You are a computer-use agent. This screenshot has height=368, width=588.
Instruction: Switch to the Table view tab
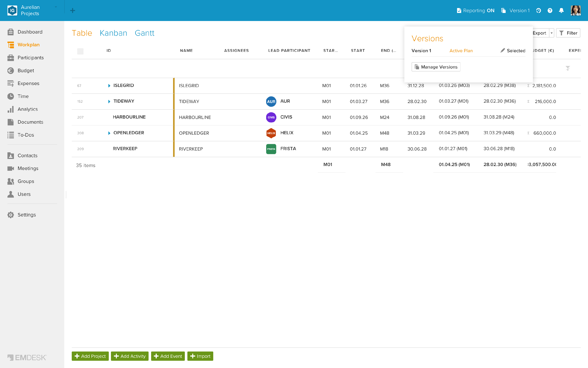point(82,33)
